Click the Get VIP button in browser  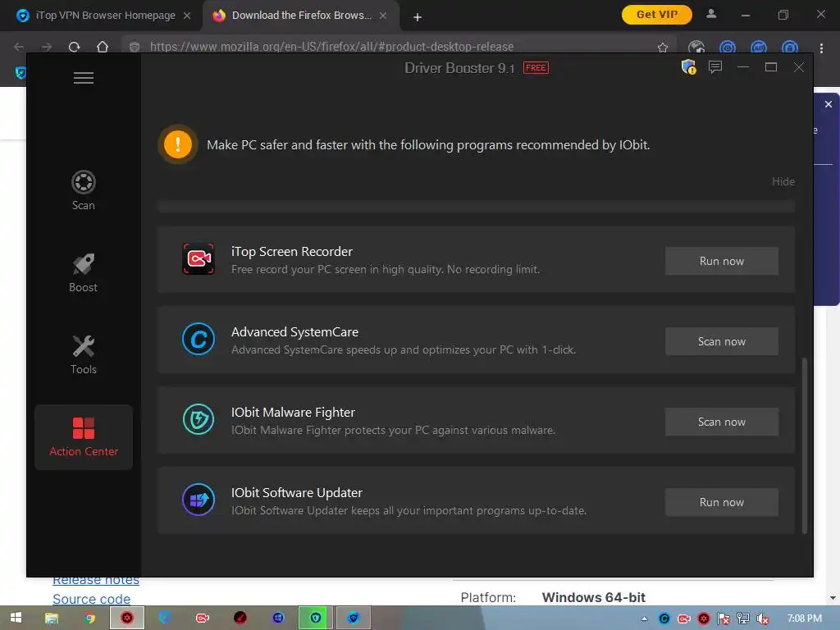coord(657,15)
